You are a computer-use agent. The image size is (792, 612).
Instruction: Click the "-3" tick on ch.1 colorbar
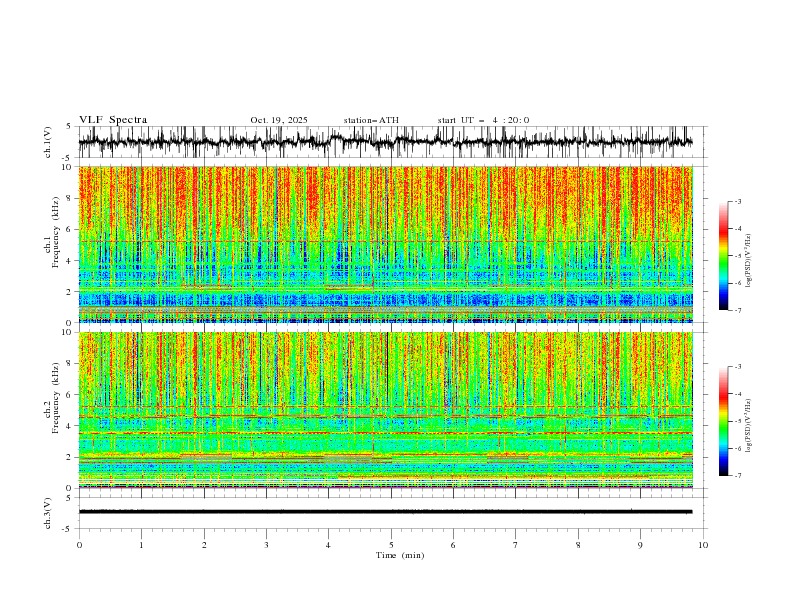737,201
